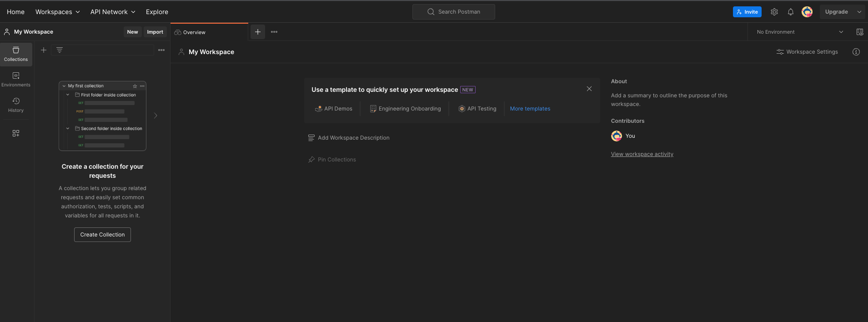Open View workspace activity link
The image size is (868, 322).
pyautogui.click(x=642, y=154)
